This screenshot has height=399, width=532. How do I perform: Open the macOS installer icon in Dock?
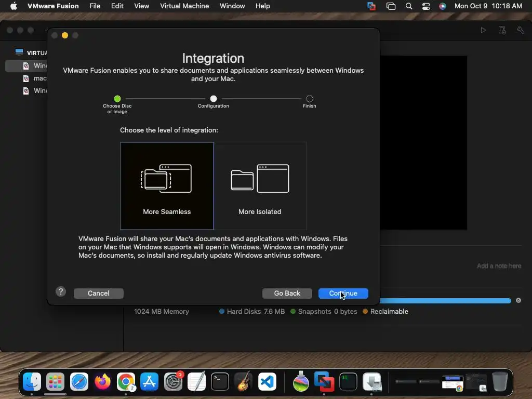point(301,382)
